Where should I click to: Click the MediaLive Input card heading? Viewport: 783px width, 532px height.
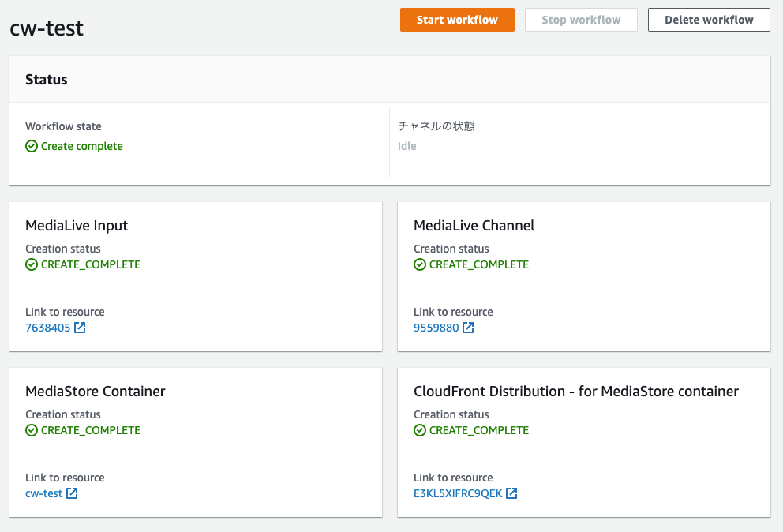click(x=77, y=226)
